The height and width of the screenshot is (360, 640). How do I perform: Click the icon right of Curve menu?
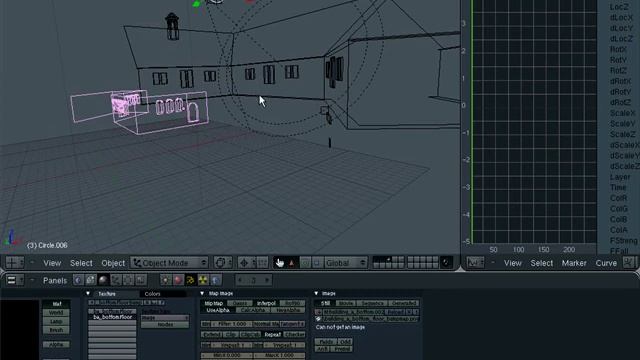(629, 262)
